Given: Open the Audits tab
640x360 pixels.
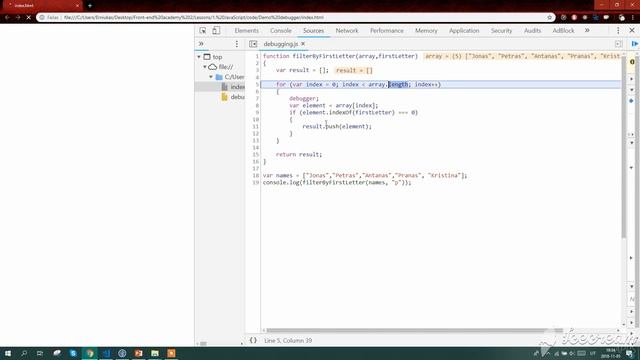Looking at the screenshot, I should tap(532, 31).
